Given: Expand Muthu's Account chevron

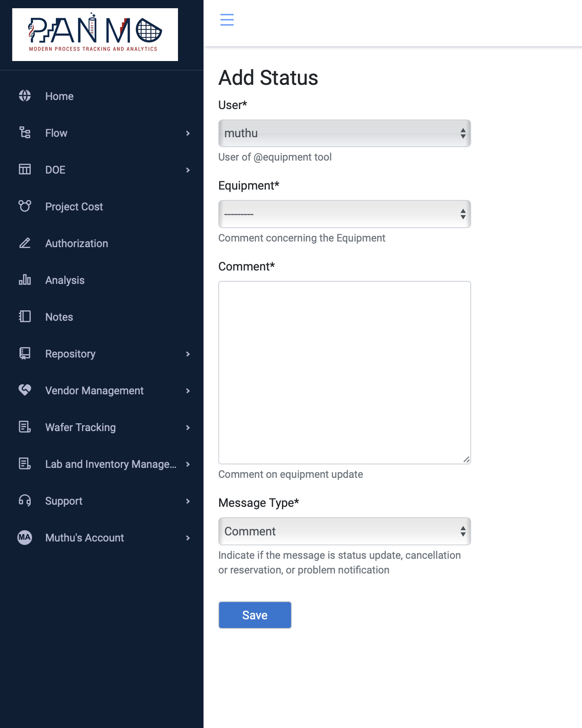Looking at the screenshot, I should pos(188,538).
